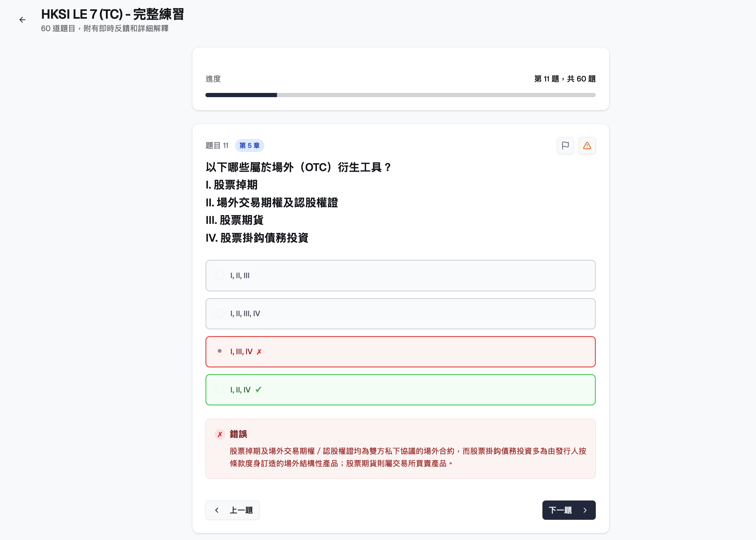Click statement IV. 股票掛鈎債務投資
This screenshot has width=756, height=540.
pyautogui.click(x=257, y=238)
